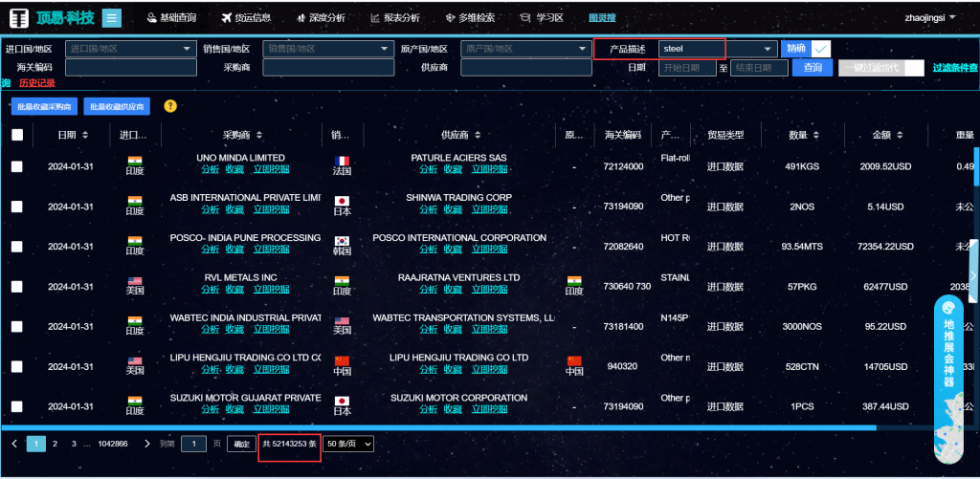This screenshot has width=980, height=479.
Task: Click the 顶易科技 logo icon
Action: click(x=18, y=18)
